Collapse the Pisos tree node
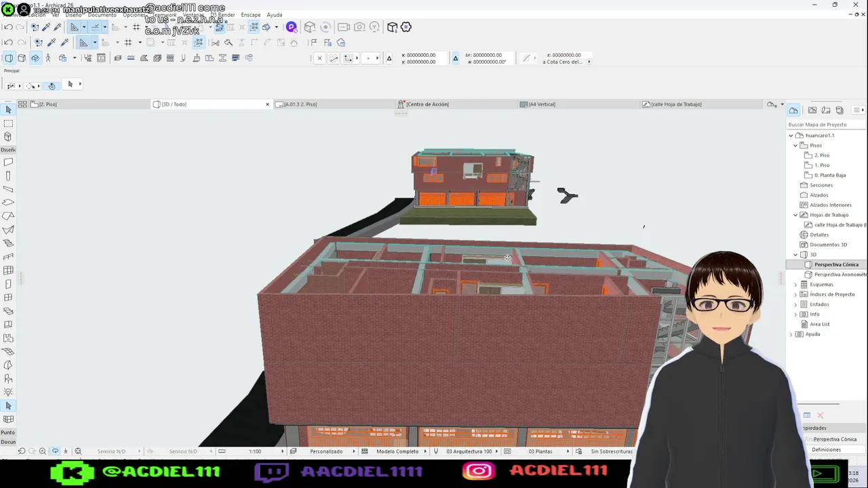This screenshot has height=488, width=868. point(796,145)
